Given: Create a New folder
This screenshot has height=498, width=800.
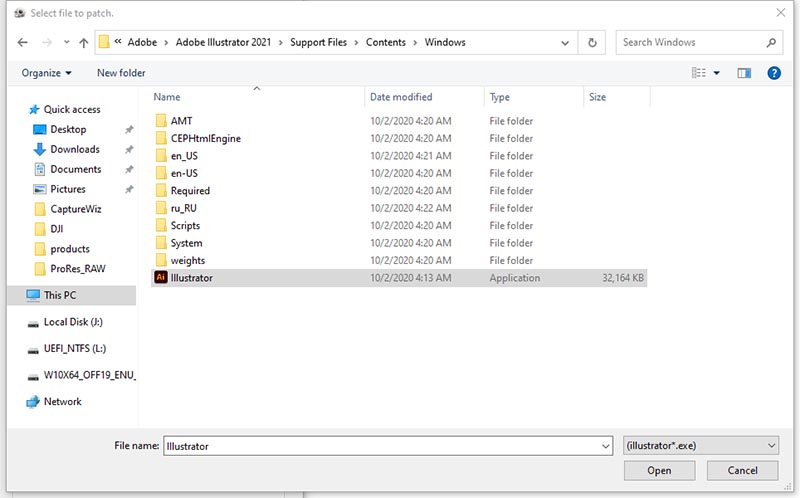Looking at the screenshot, I should coord(121,73).
